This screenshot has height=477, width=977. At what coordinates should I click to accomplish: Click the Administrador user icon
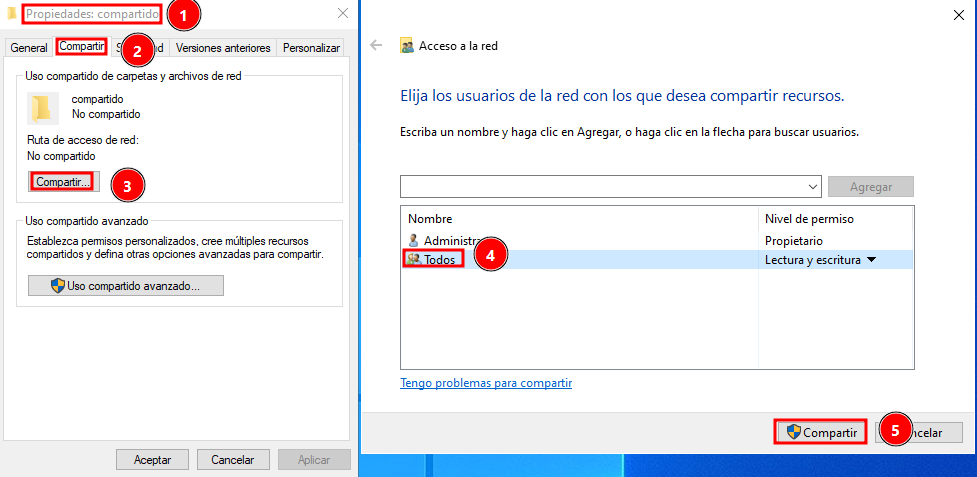pos(413,240)
